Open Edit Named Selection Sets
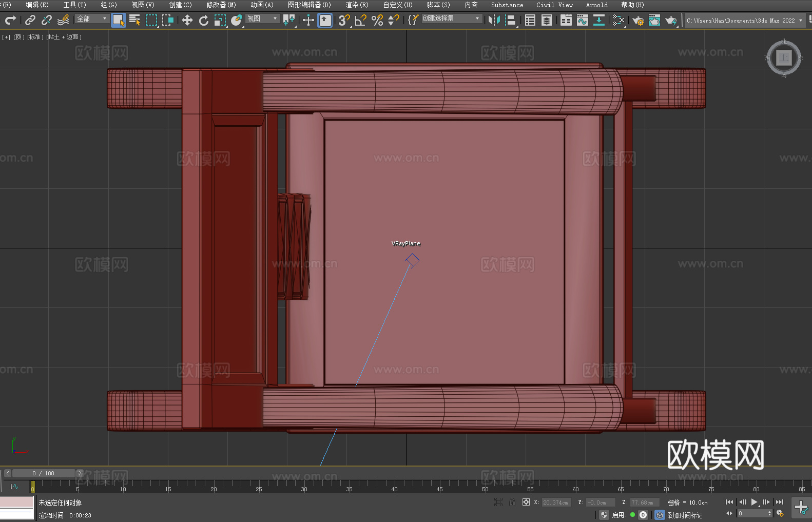 [413, 20]
